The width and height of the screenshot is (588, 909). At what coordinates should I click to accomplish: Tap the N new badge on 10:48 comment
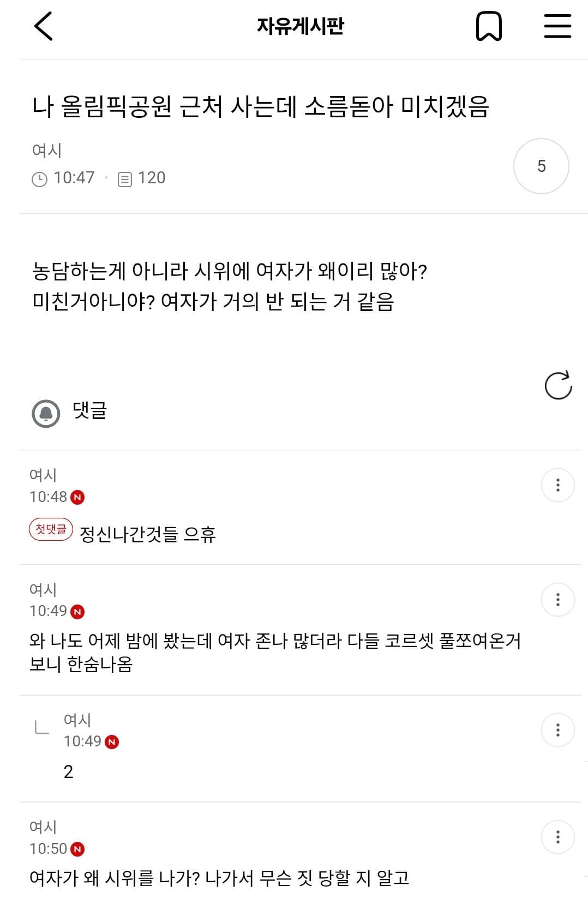77,497
